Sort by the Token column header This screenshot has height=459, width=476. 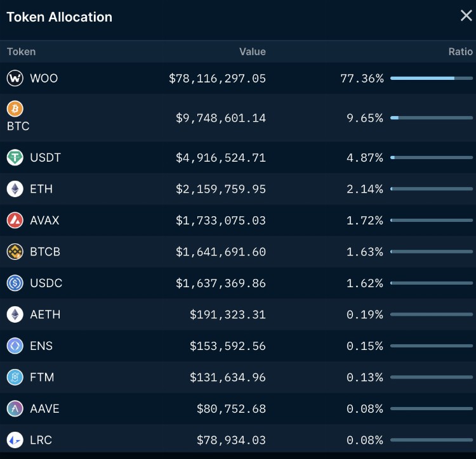[x=21, y=52]
